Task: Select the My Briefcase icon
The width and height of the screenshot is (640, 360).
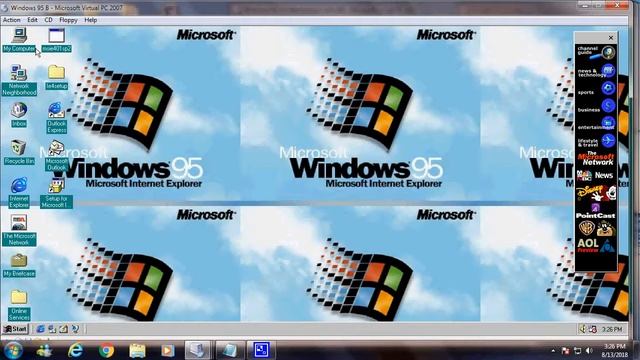Action: click(19, 265)
